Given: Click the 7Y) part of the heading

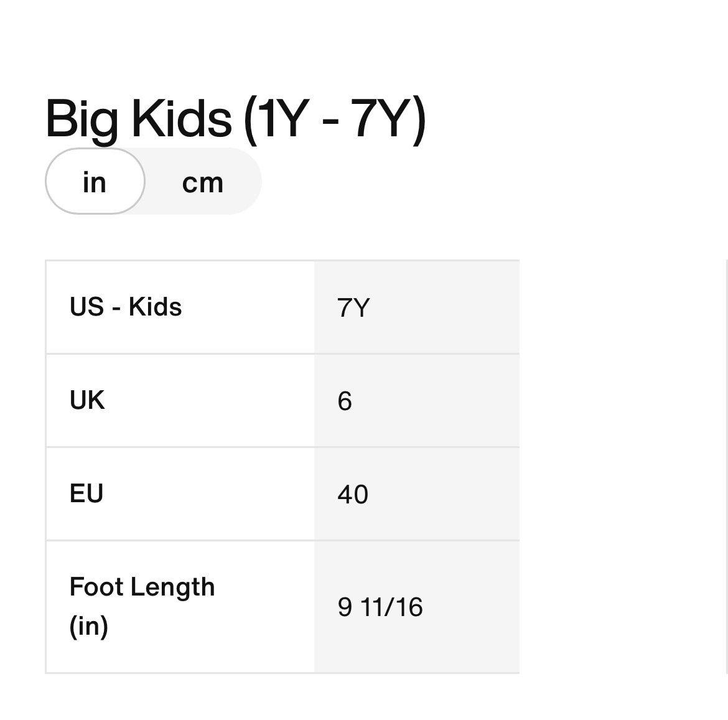Looking at the screenshot, I should [389, 118].
